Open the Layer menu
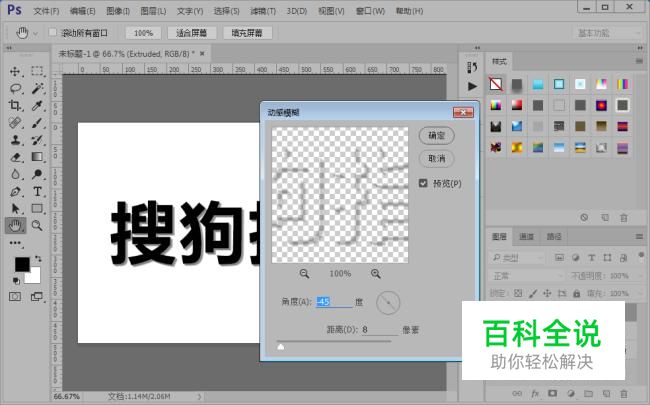Image resolution: width=650 pixels, height=405 pixels. coord(153,11)
